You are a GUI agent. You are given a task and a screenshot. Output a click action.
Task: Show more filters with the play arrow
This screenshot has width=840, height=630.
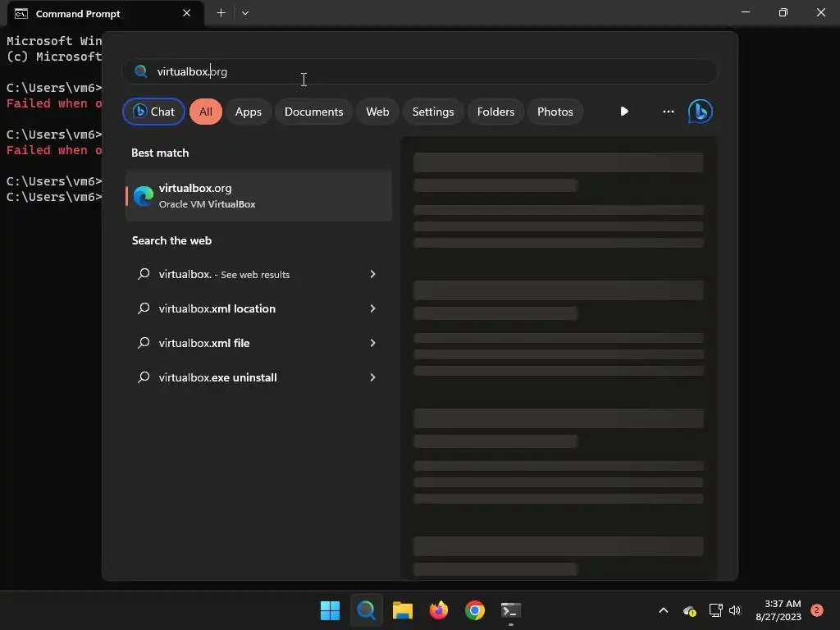[x=624, y=112]
